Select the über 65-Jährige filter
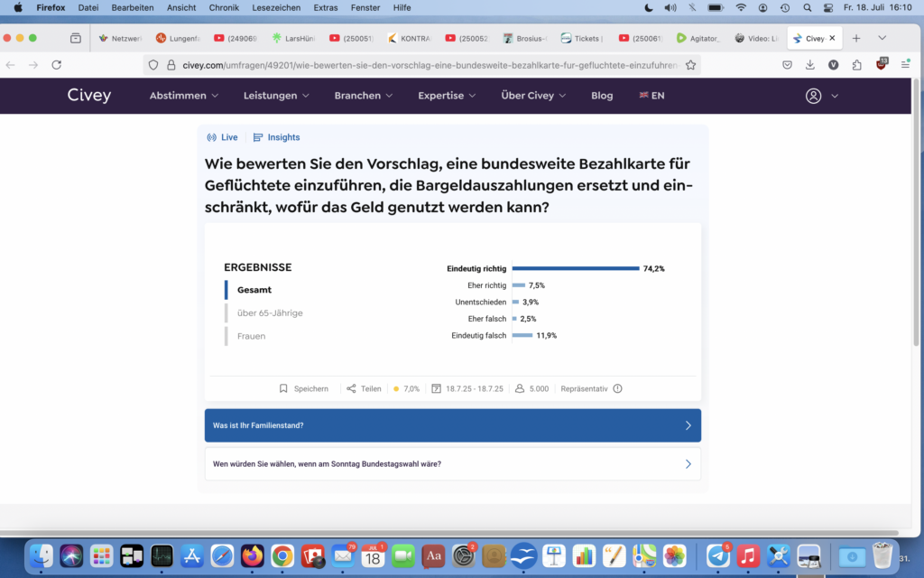The width and height of the screenshot is (924, 578). click(x=270, y=313)
